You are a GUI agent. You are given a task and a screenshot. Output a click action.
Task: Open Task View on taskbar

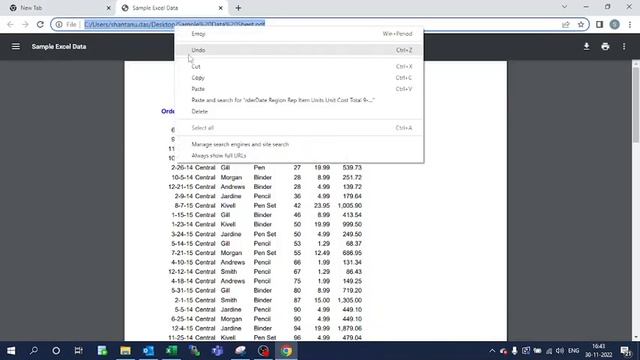pos(78,351)
